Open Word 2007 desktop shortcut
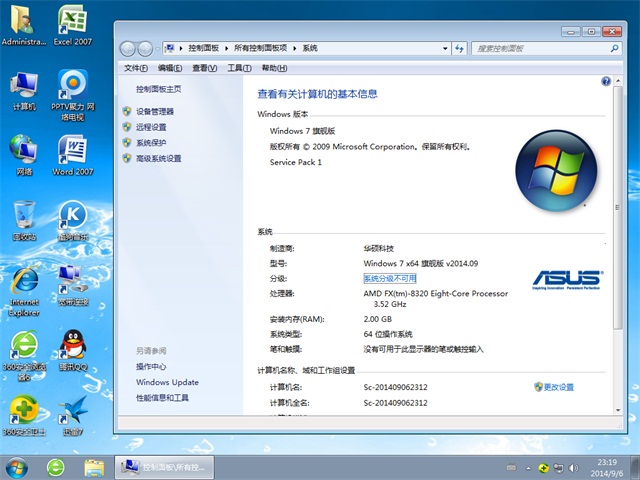Screen dimensions: 640x480 [71, 153]
